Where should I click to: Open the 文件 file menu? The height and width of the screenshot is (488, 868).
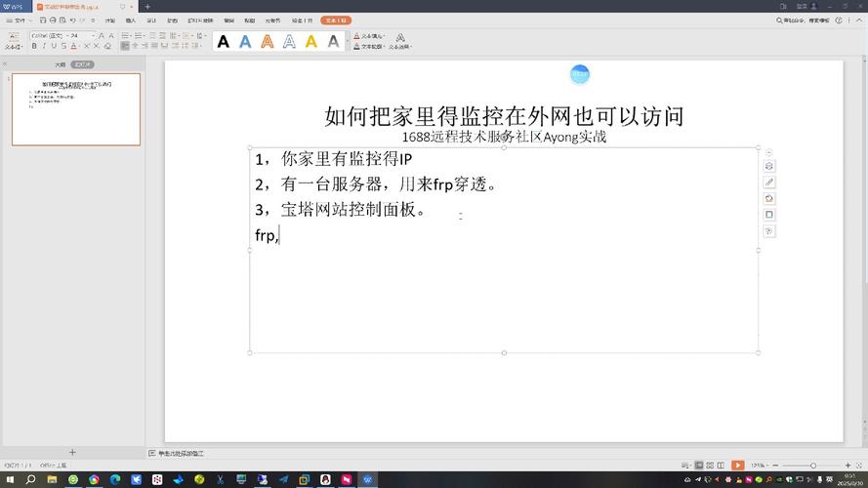(x=17, y=20)
